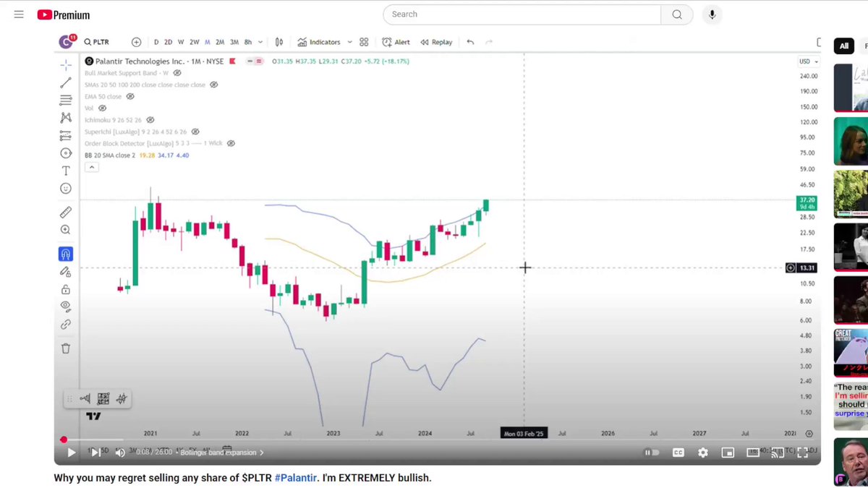Select the 3M timeframe
868x488 pixels.
click(x=234, y=42)
